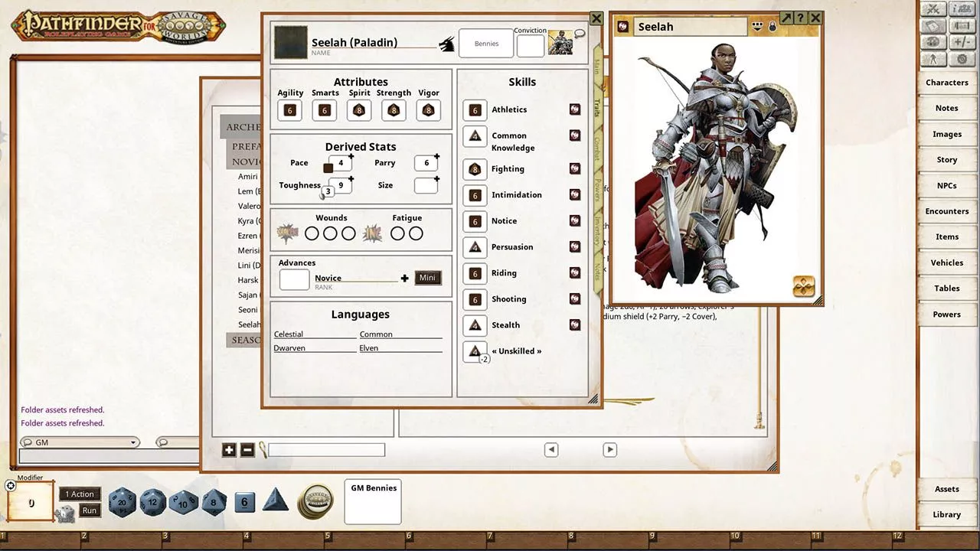
Task: Toggle the first Wounds circle
Action: pos(312,233)
